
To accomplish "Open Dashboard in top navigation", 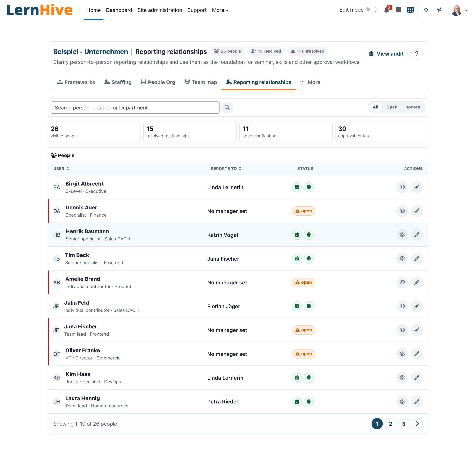I will tap(119, 10).
